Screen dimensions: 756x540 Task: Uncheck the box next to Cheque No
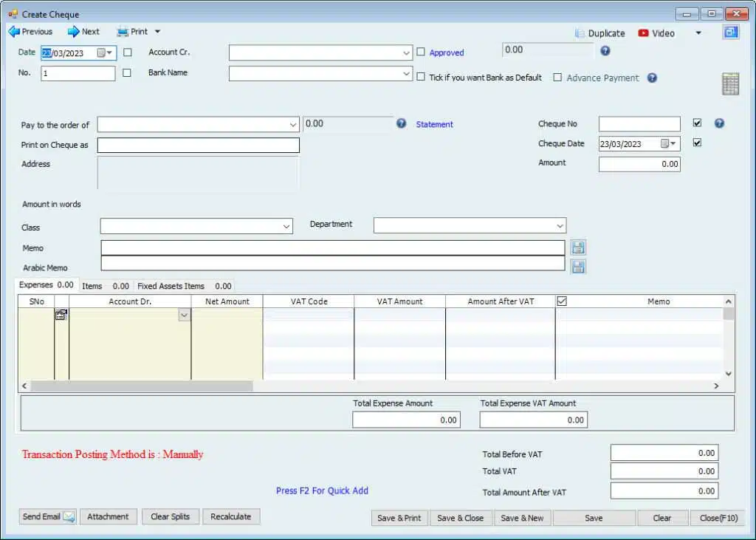tap(697, 123)
